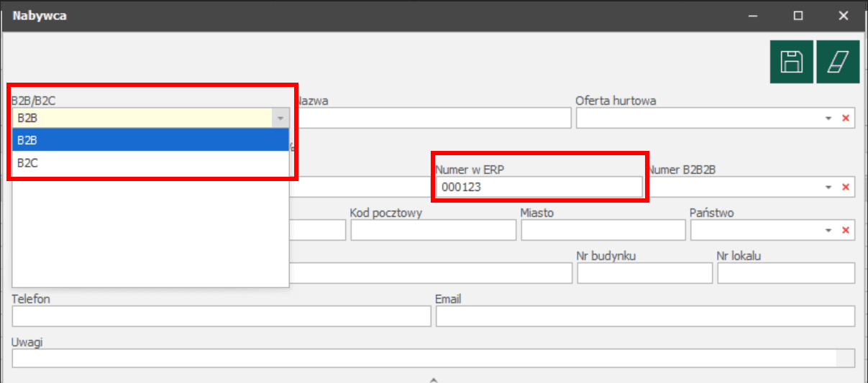The width and height of the screenshot is (868, 383).
Task: Open the Oferta hurtowa dropdown arrow
Action: tap(828, 119)
